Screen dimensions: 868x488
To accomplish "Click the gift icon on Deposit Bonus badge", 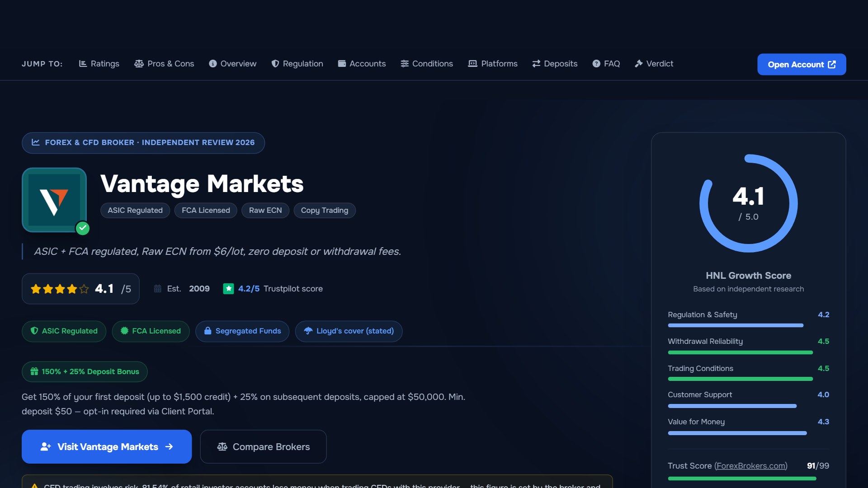I will [34, 371].
